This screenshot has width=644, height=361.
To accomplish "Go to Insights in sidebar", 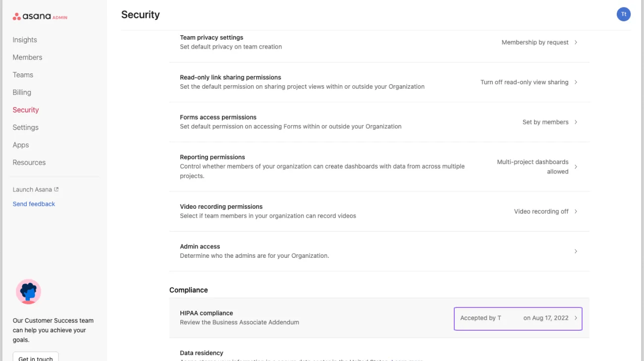I will (x=25, y=40).
